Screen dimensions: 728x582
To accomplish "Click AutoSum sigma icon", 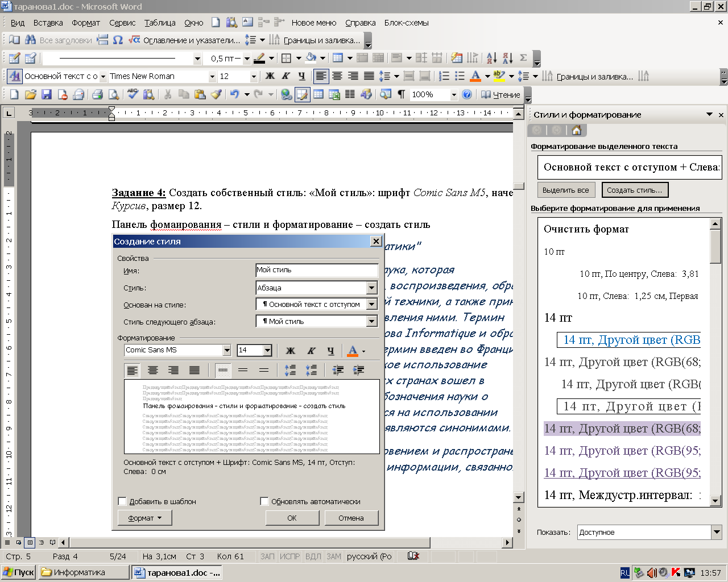I will coord(523,58).
